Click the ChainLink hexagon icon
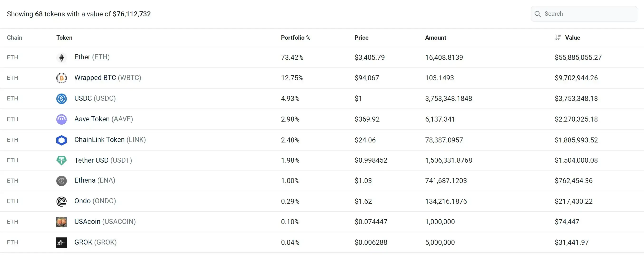The image size is (644, 255). (62, 140)
